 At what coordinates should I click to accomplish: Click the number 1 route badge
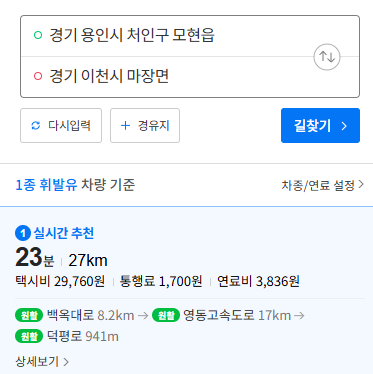coord(23,233)
